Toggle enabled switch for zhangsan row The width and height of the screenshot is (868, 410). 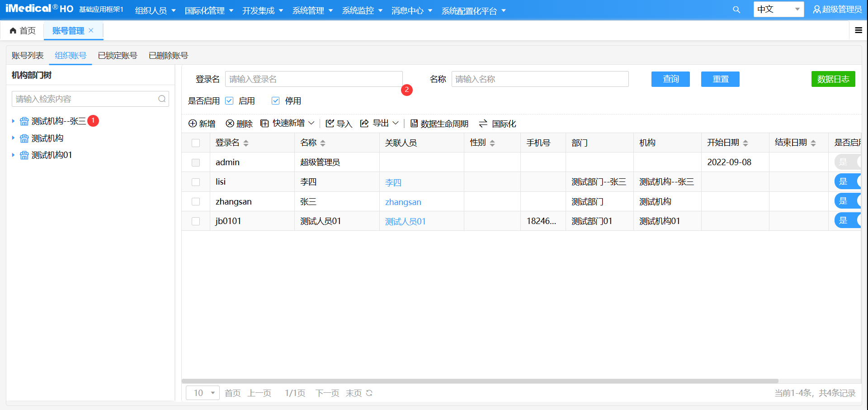848,201
